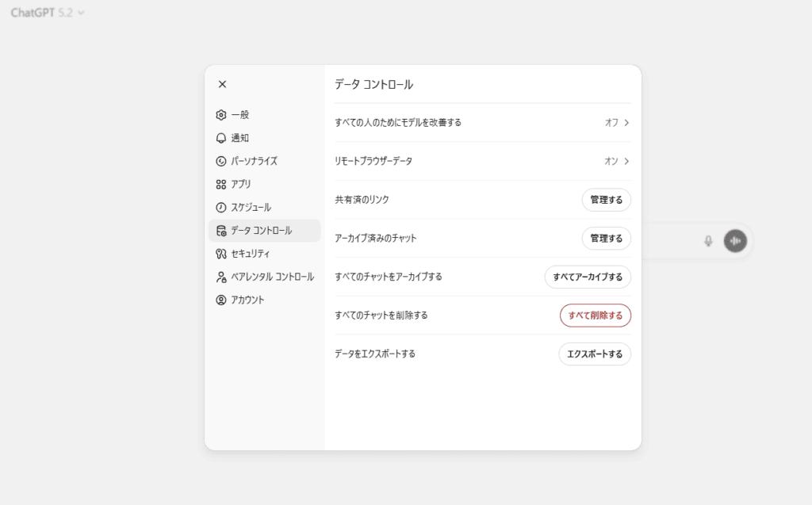Viewport: 812px width, 505px height.
Task: Expand the リモートブラウザーデータ setting
Action: (617, 161)
